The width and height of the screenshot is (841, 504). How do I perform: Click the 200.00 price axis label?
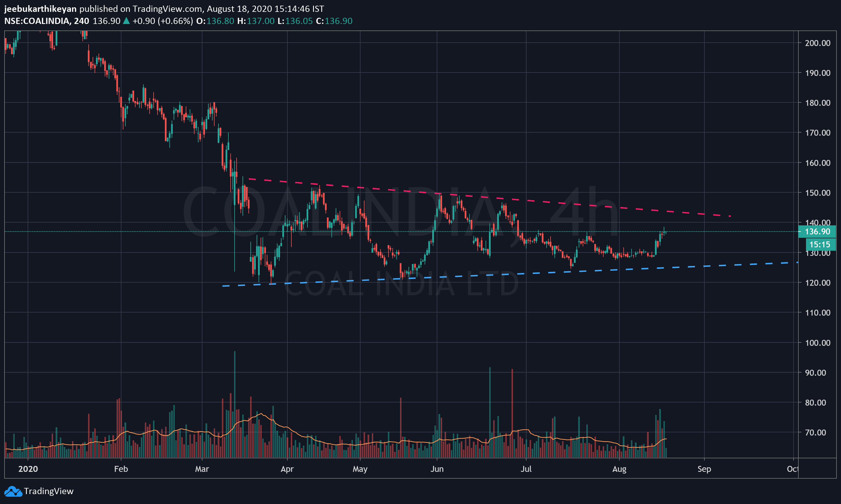click(x=818, y=43)
